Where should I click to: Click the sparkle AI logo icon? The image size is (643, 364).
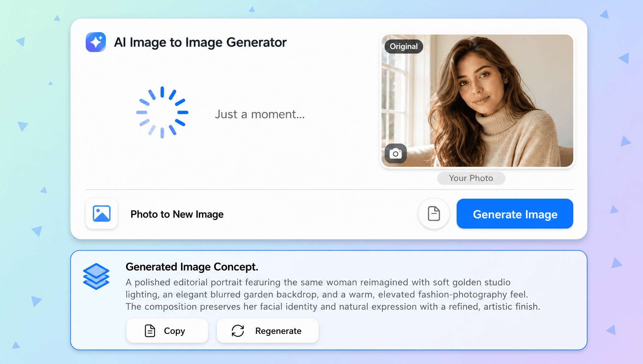click(x=96, y=42)
